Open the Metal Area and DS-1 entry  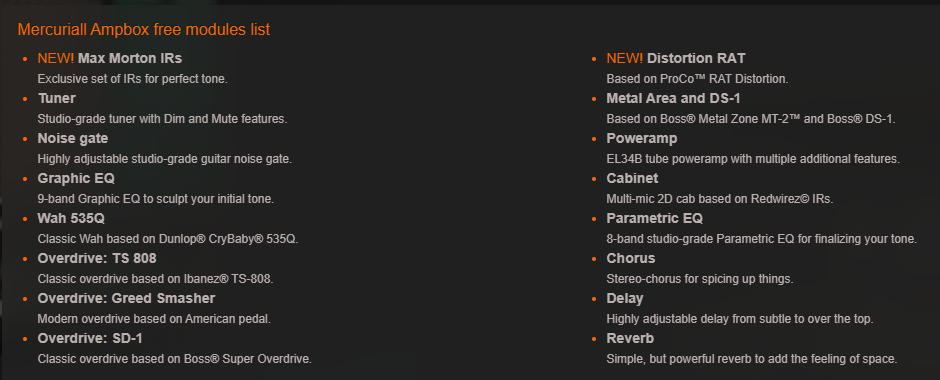pos(673,98)
